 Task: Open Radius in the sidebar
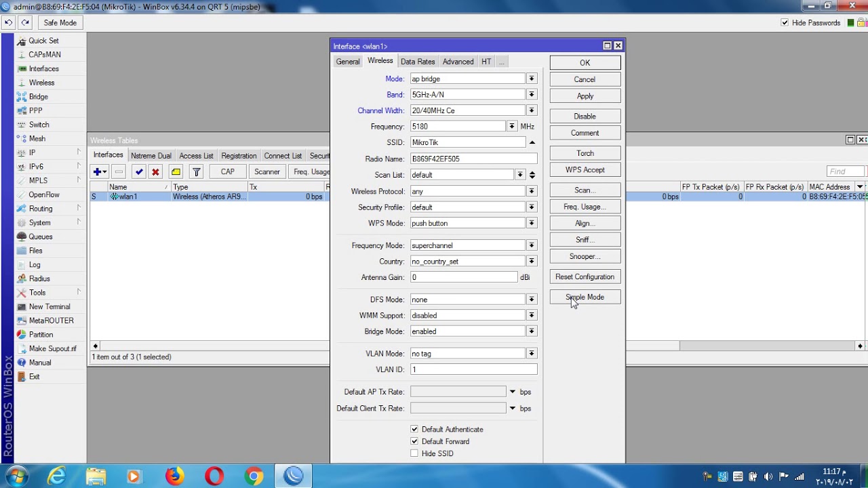[39, 279]
